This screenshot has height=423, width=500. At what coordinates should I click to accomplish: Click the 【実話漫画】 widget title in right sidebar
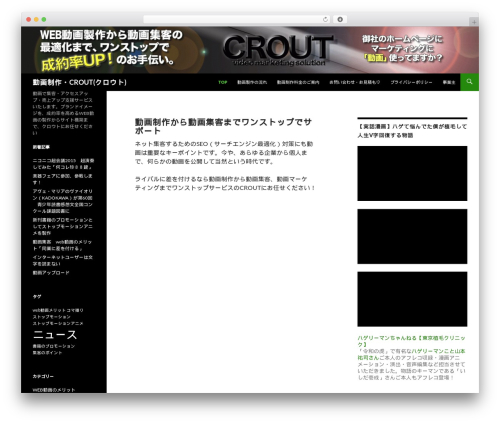click(412, 131)
